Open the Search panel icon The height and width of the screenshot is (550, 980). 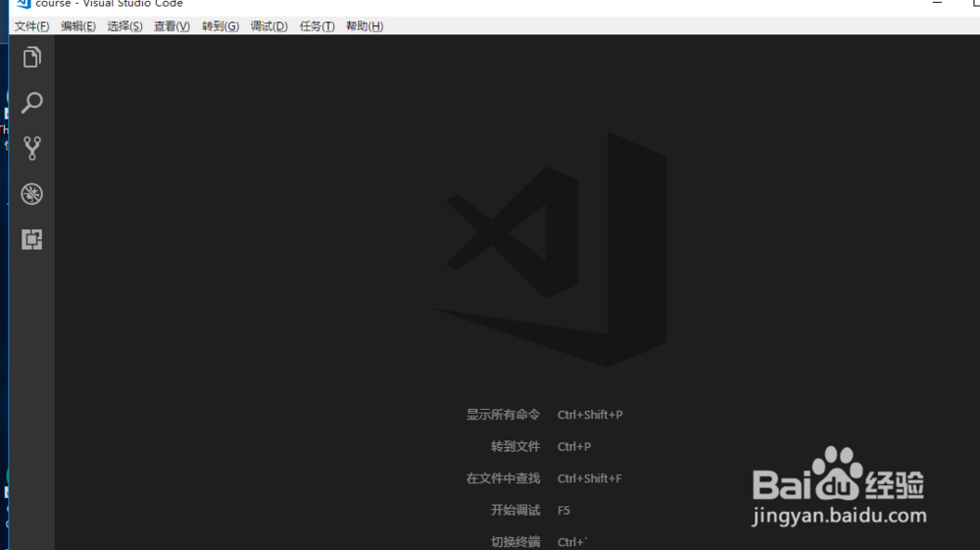point(32,103)
